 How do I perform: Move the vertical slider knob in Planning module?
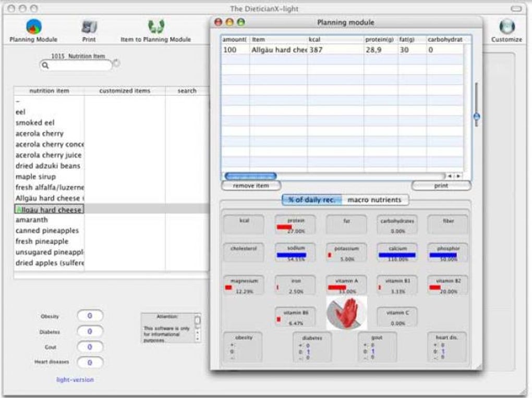[477, 117]
